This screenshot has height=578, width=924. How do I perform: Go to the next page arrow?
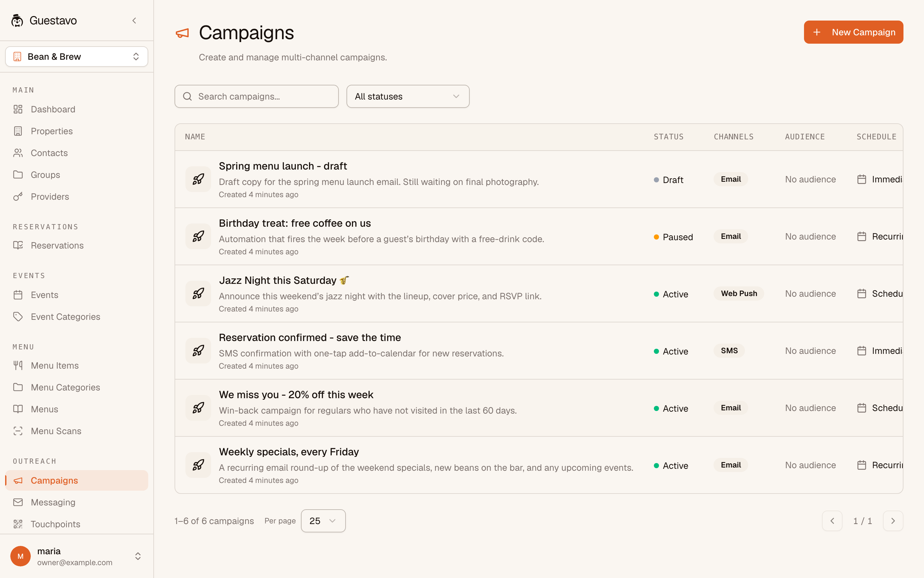click(x=893, y=521)
